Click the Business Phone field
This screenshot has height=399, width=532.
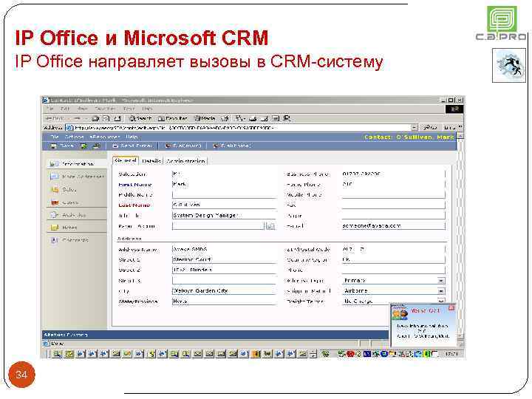[393, 174]
